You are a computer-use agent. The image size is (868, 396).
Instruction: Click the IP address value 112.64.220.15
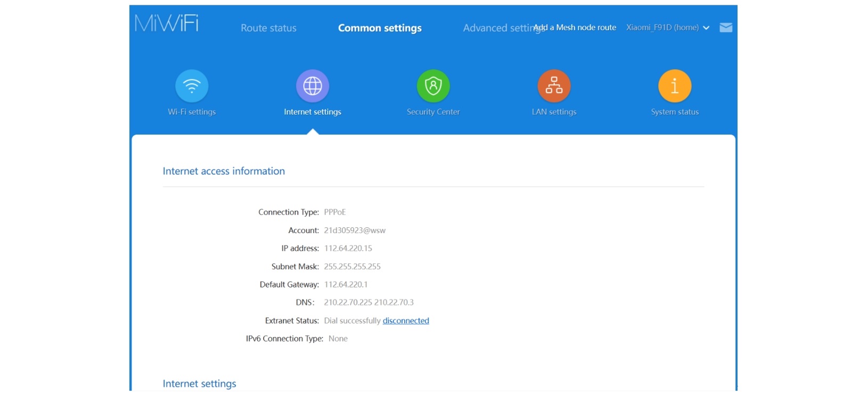click(348, 249)
